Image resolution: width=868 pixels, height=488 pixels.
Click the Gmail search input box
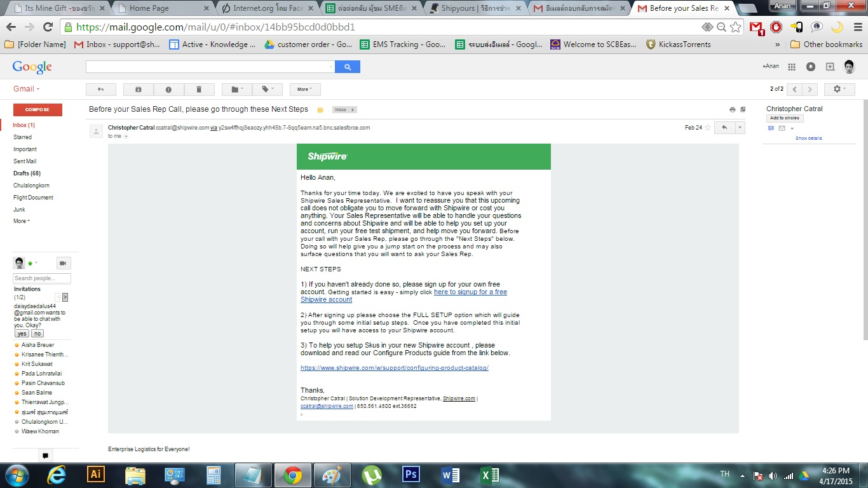point(210,67)
